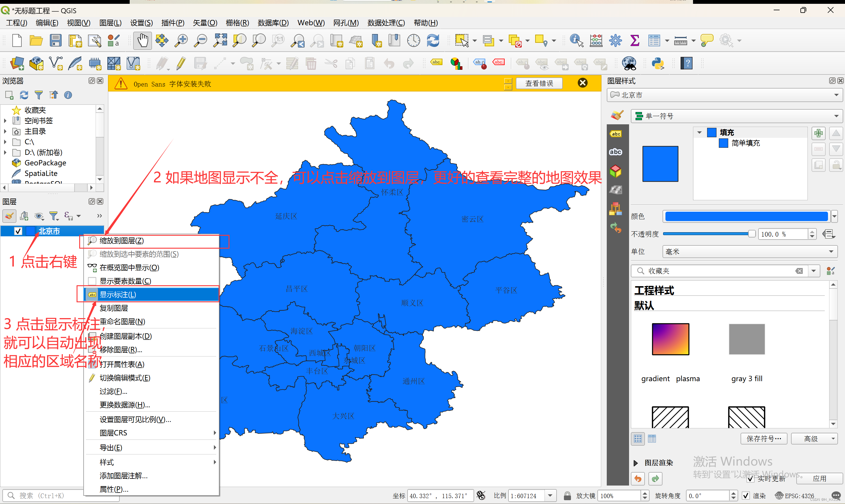This screenshot has width=845, height=504.
Task: Choose 缩放到图层 in the context menu
Action: click(121, 241)
